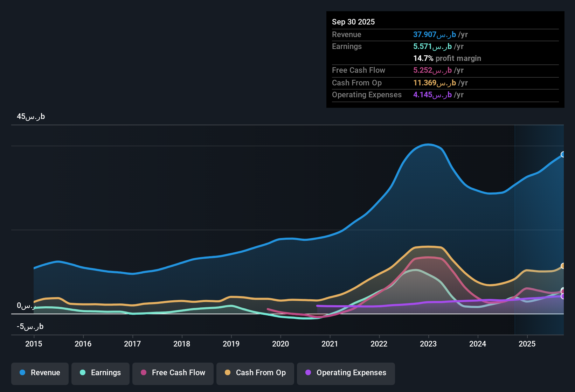
Task: Click the blue Revenue dot icon
Action: (x=22, y=373)
